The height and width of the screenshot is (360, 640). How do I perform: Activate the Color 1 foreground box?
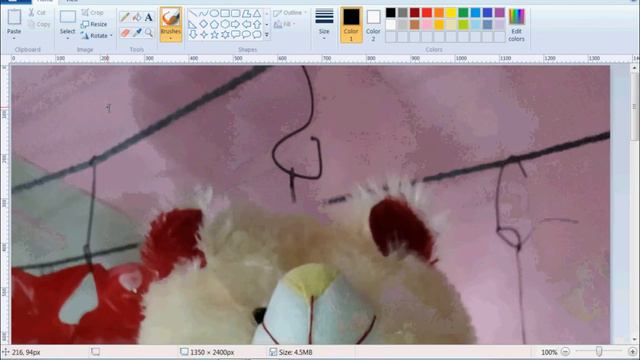(351, 25)
